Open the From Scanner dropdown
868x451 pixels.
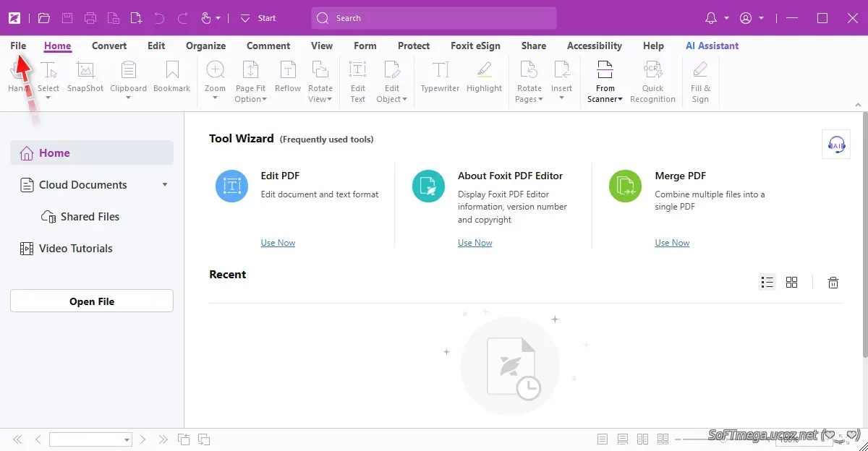pyautogui.click(x=605, y=99)
